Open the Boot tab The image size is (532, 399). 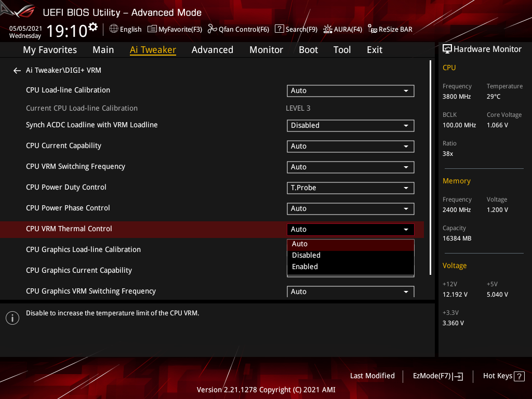(x=309, y=50)
